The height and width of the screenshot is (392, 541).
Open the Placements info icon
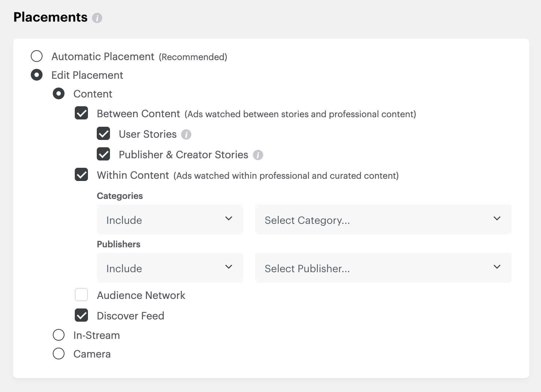pyautogui.click(x=97, y=18)
